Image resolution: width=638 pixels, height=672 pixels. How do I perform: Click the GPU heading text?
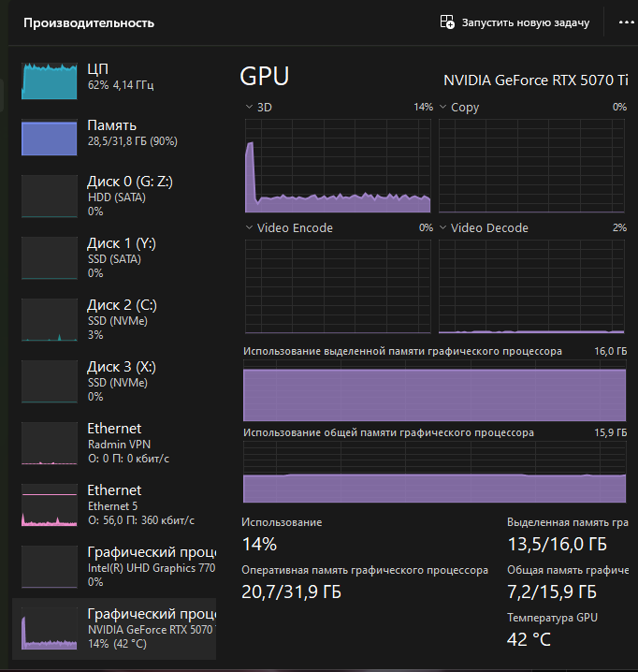pos(265,77)
